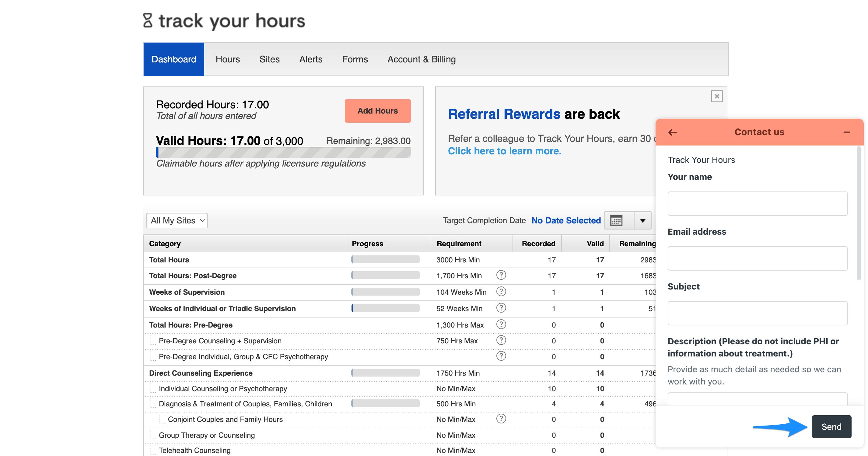This screenshot has height=456, width=868.
Task: Minimize the Contact us widget
Action: 846,132
